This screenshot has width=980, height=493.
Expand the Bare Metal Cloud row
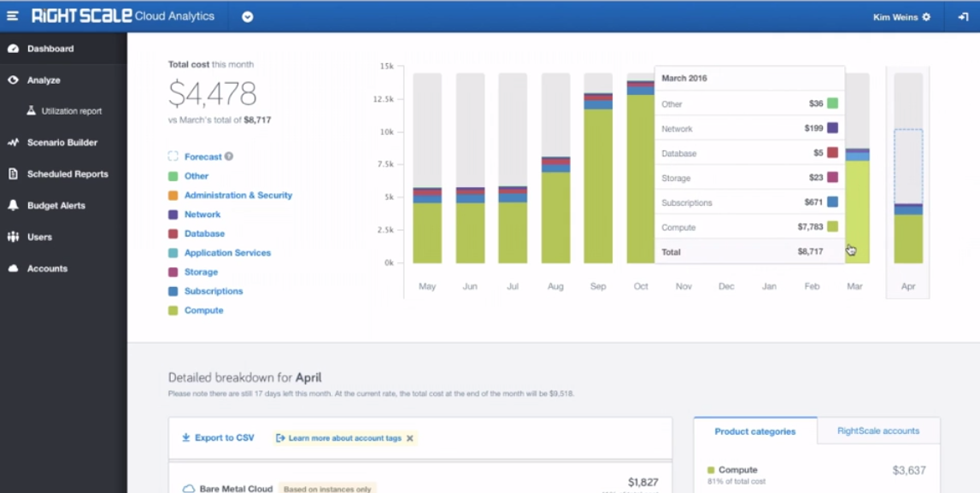(236, 489)
